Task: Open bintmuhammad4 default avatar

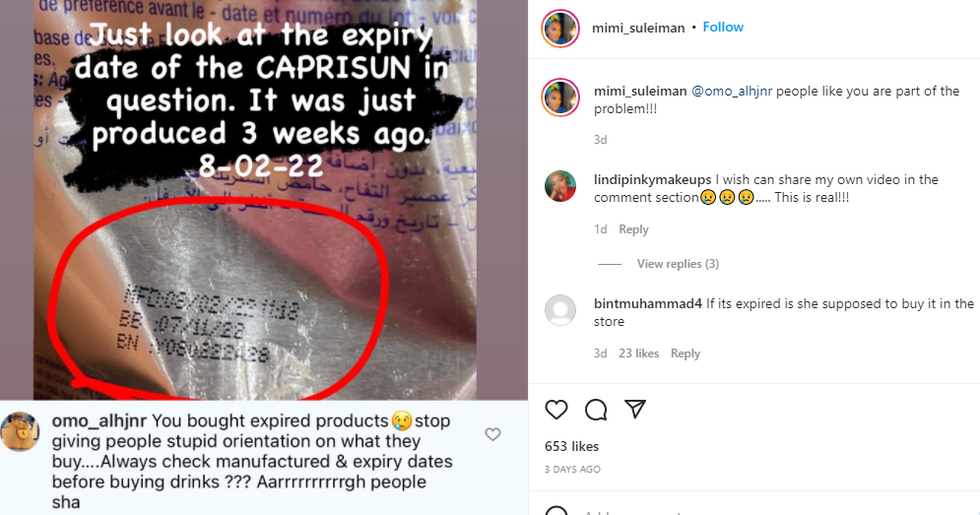Action: pos(560,310)
